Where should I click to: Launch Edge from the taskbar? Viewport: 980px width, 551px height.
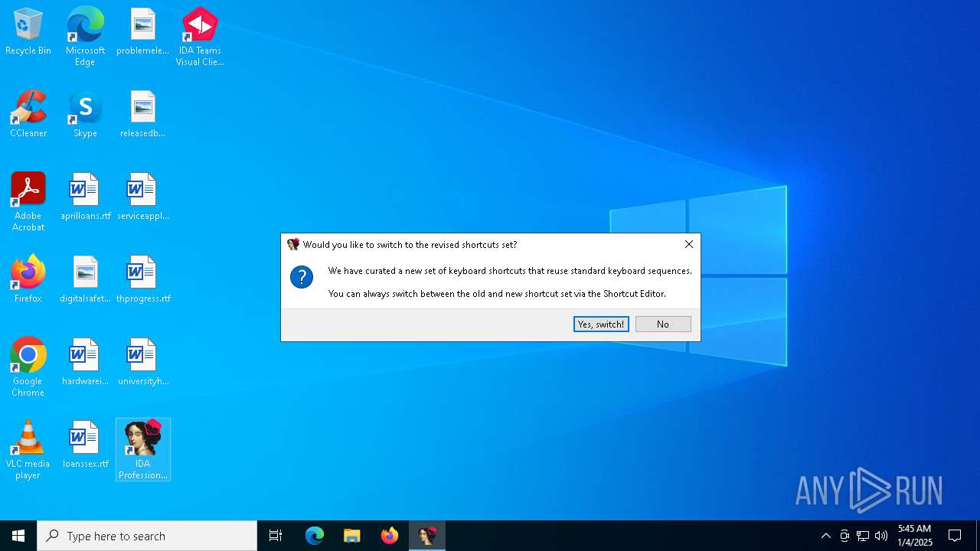[315, 536]
